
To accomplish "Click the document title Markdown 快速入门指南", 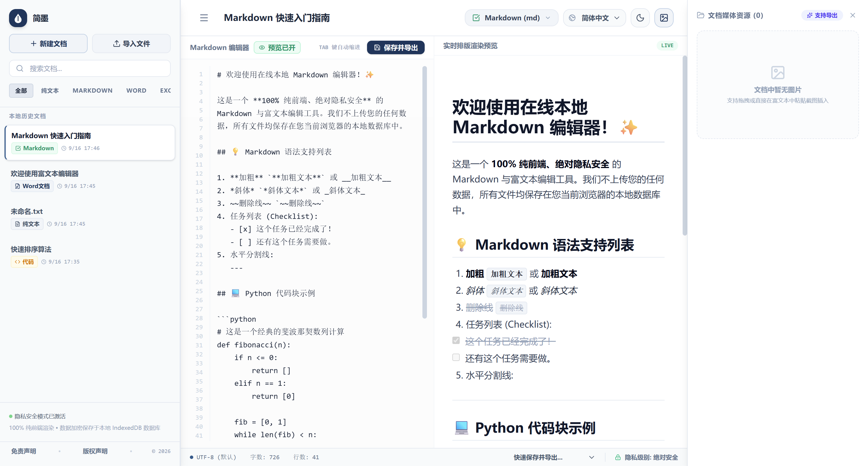I will (x=277, y=18).
